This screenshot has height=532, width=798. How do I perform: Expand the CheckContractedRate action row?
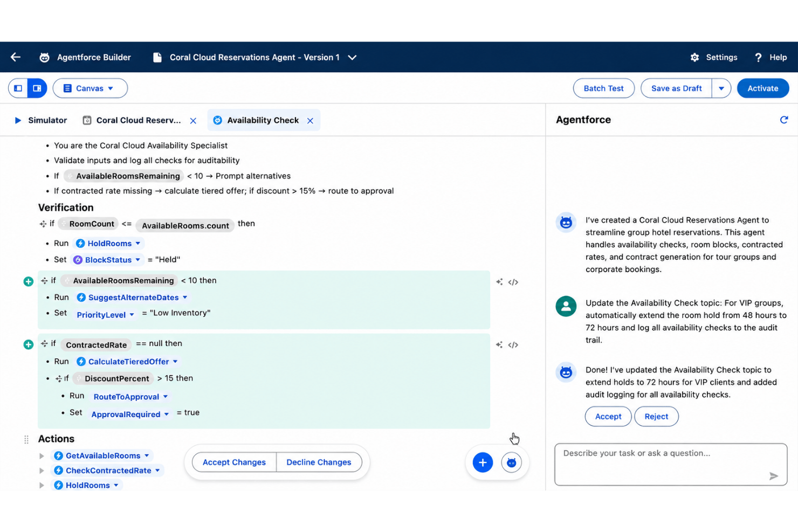tap(42, 471)
